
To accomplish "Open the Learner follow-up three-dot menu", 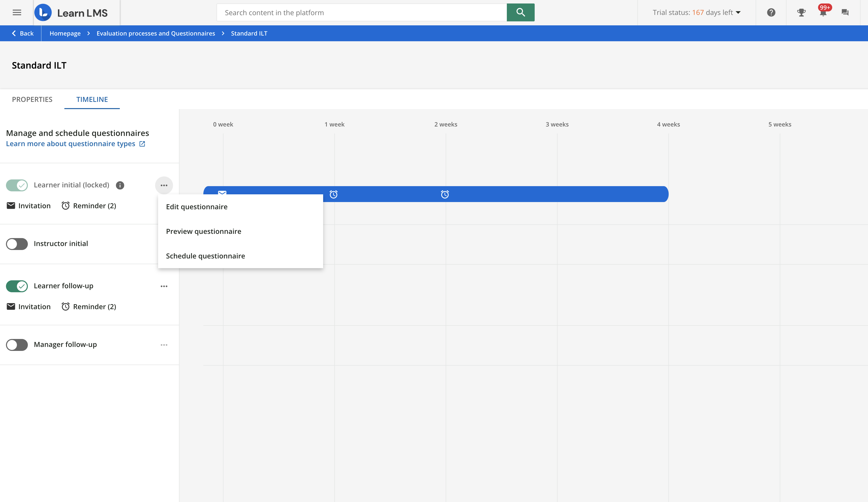I will pos(164,286).
